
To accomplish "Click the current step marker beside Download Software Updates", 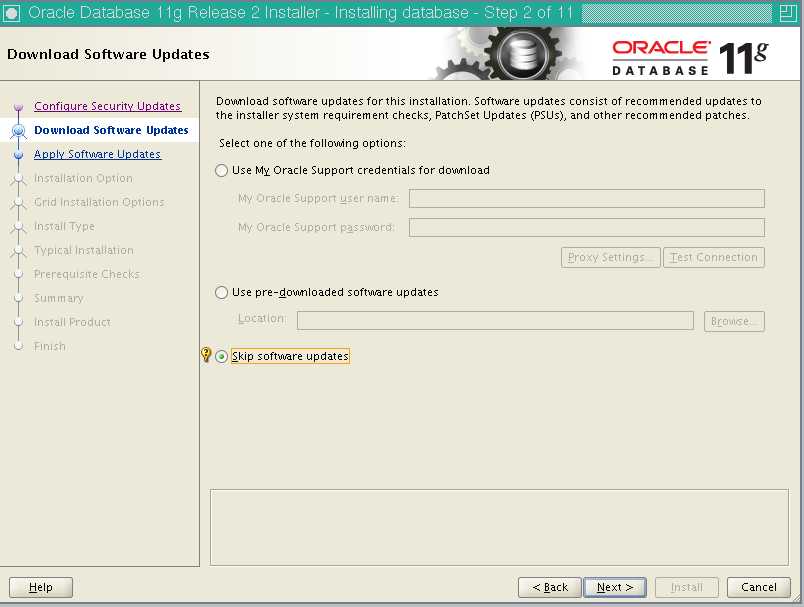I will (x=18, y=131).
